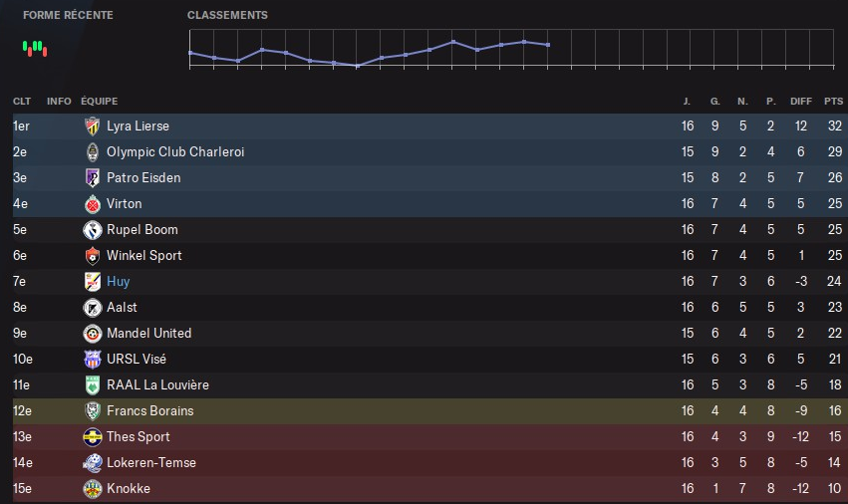This screenshot has height=504, width=848.
Task: Click Huy's -3 goal difference
Action: (x=801, y=282)
